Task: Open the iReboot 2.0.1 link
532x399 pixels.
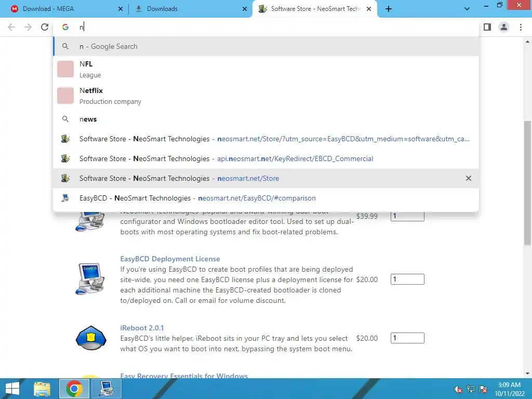Action: (142, 328)
